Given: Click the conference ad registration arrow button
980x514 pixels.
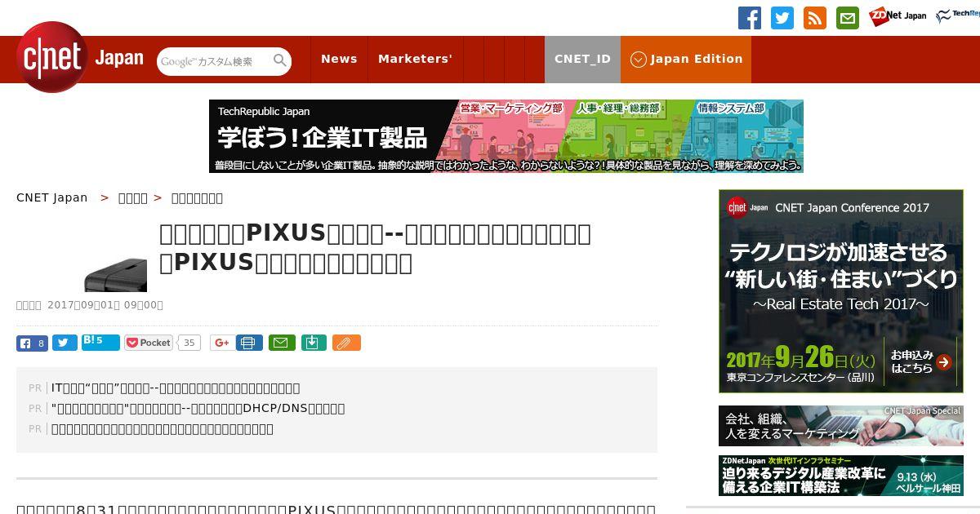Looking at the screenshot, I should [x=944, y=362].
